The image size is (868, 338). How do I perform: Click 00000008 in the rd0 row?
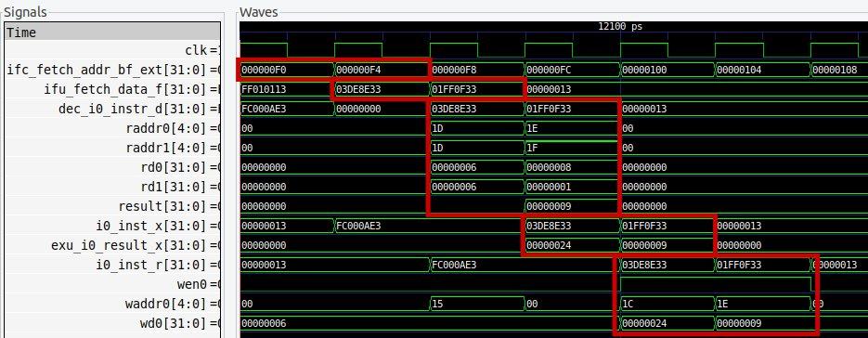[x=550, y=167]
